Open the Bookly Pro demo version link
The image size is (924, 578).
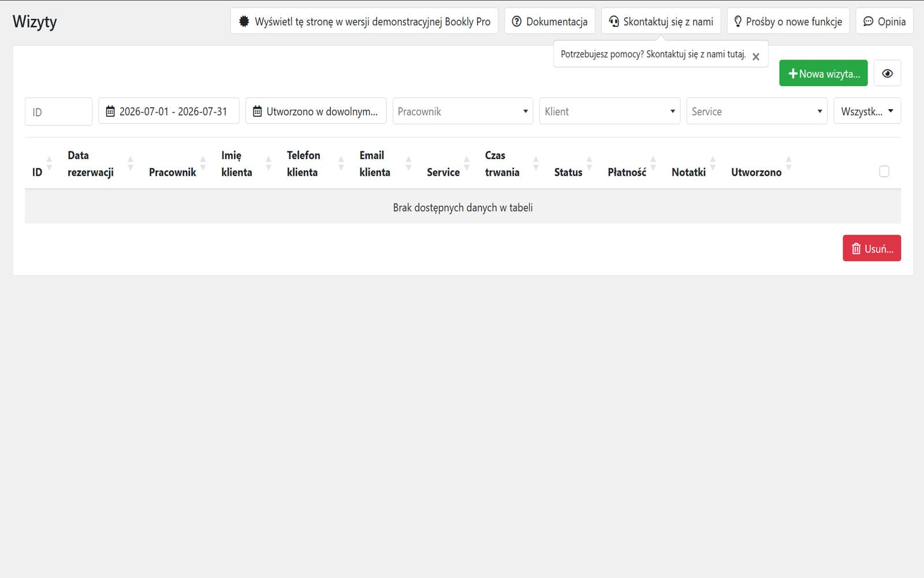click(364, 21)
